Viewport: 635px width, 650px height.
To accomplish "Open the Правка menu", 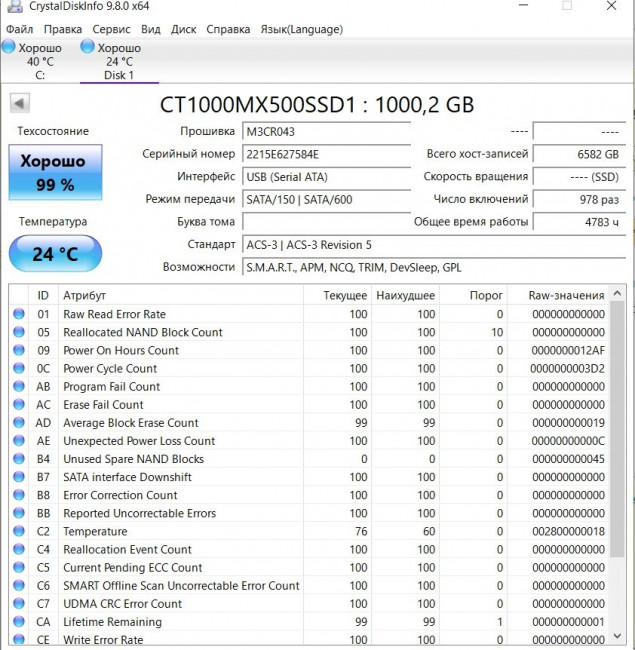I will pos(63,29).
